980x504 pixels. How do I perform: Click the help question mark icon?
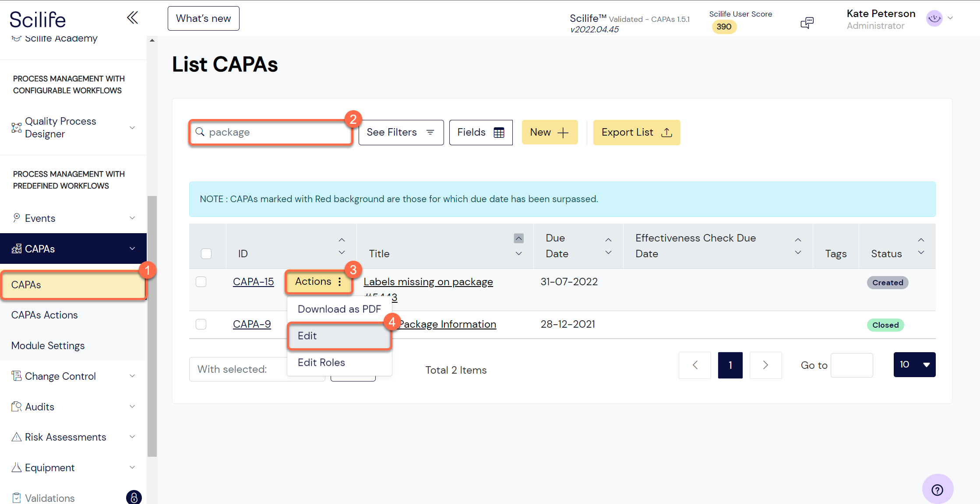point(937,490)
